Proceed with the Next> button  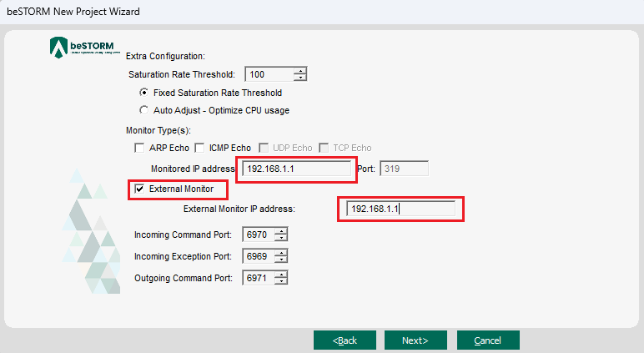coord(415,340)
